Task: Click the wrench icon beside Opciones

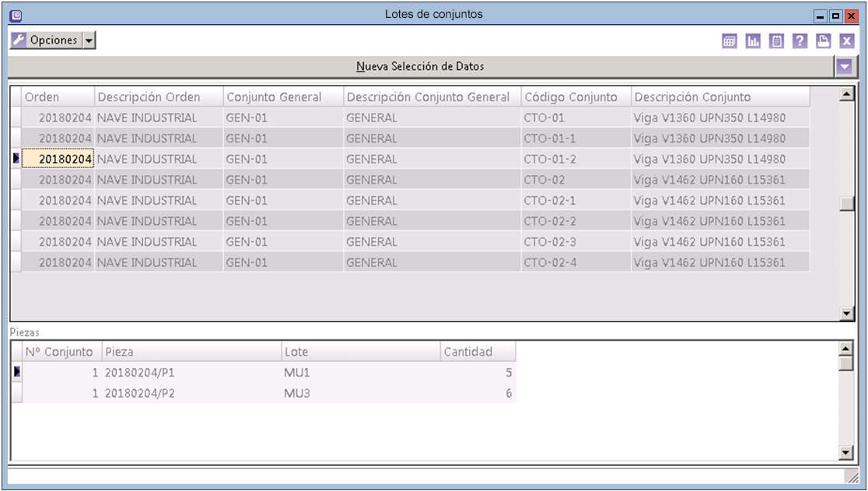Action: pyautogui.click(x=19, y=40)
